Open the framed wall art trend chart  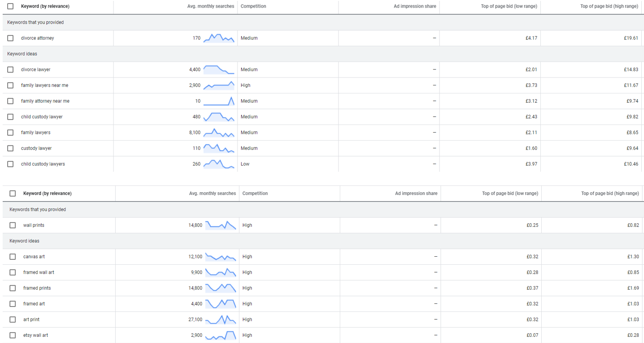click(221, 272)
